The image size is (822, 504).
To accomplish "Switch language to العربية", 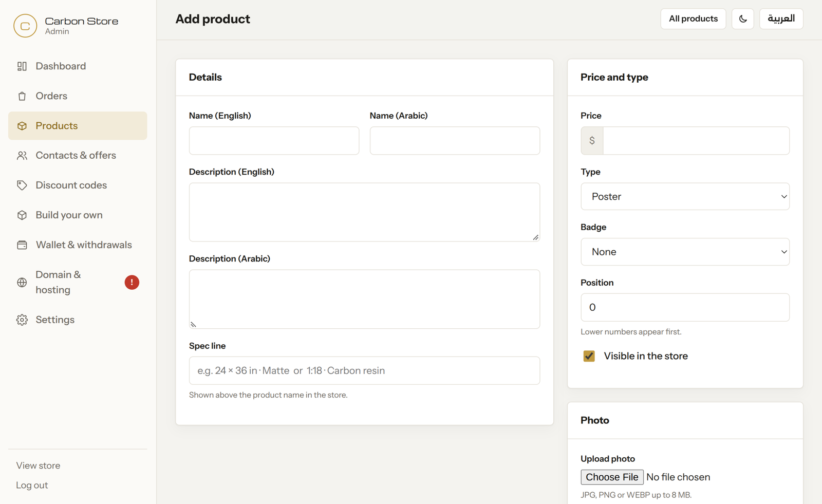I will pos(781,19).
